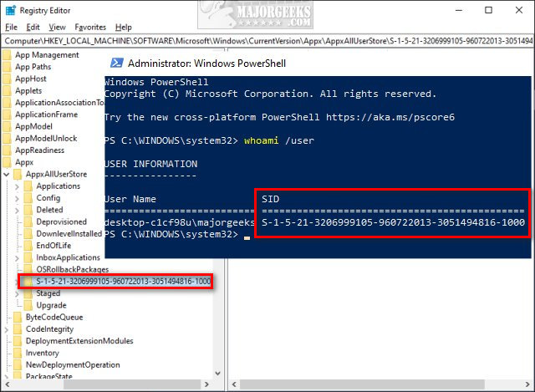
Task: Click tree pane scroll-down arrow
Action: [218, 374]
